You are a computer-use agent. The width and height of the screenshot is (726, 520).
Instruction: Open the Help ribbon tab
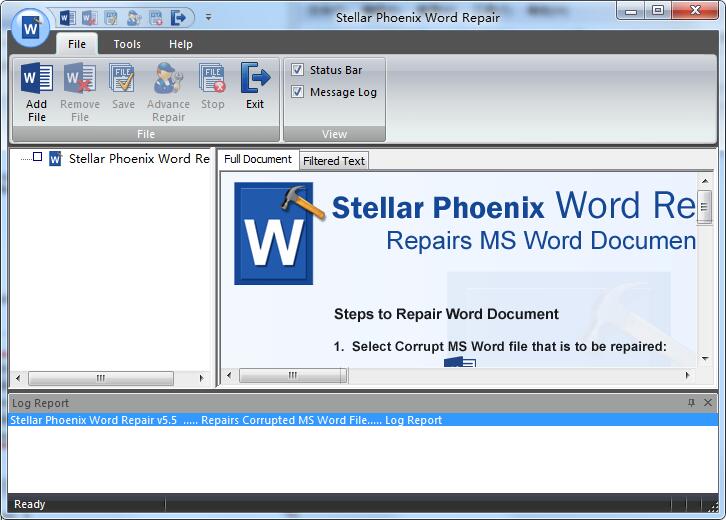[x=181, y=44]
